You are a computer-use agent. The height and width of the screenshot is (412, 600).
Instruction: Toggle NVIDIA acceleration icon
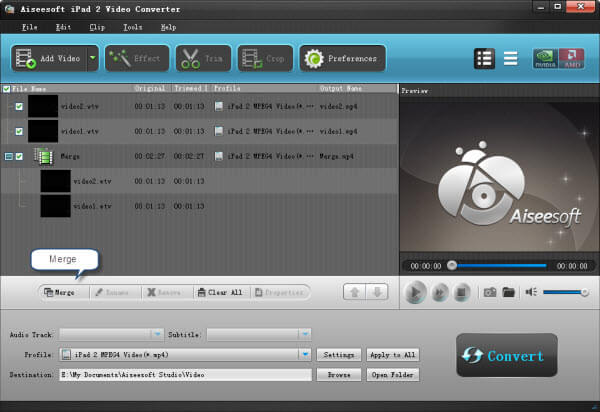(545, 59)
